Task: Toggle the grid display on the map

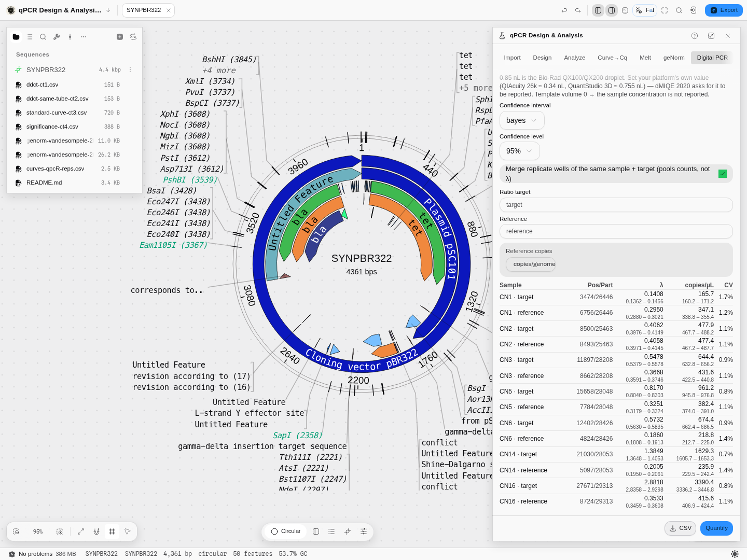Action: pyautogui.click(x=112, y=531)
